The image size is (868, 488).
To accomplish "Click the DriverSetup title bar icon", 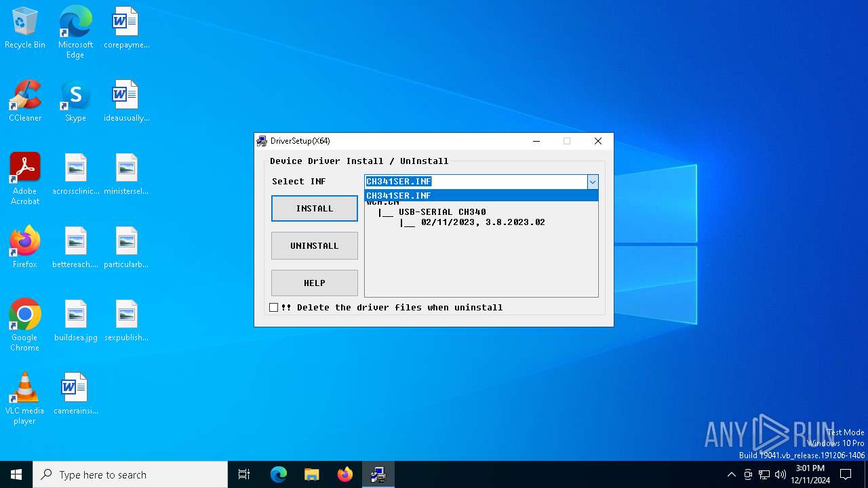I will click(x=262, y=141).
